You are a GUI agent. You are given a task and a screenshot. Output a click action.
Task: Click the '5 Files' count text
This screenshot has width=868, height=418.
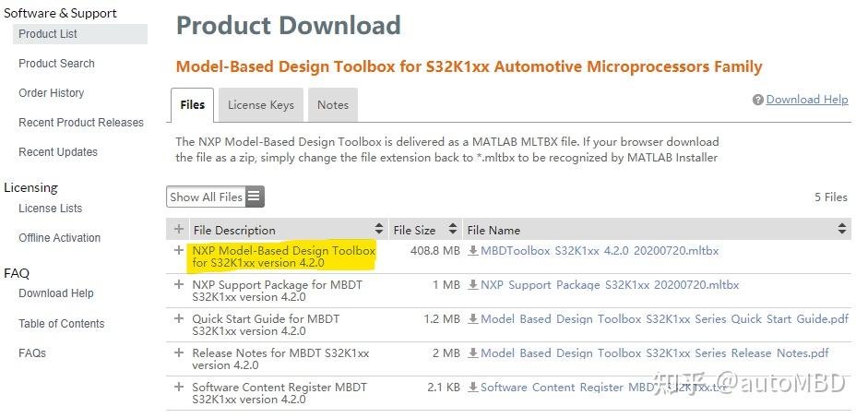coord(831,197)
